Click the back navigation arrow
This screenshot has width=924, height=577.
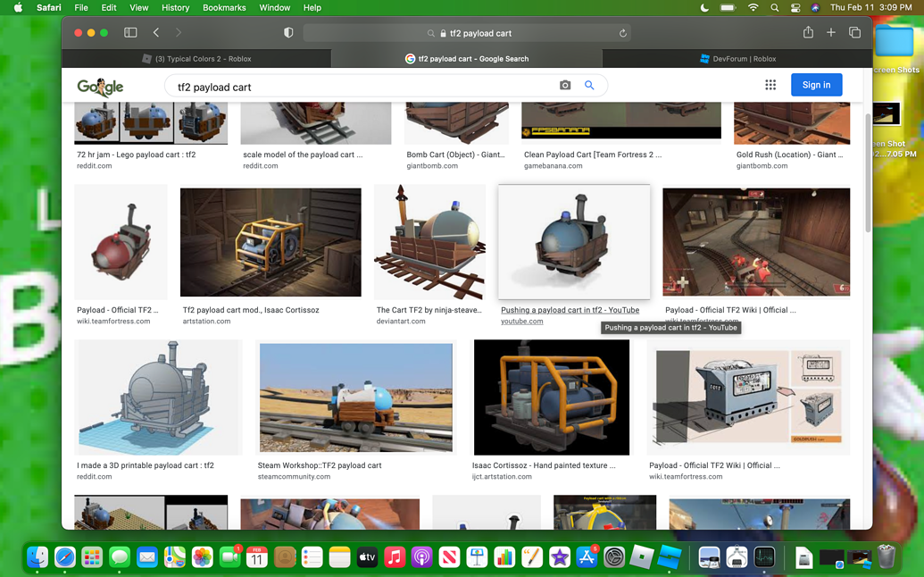pos(156,31)
